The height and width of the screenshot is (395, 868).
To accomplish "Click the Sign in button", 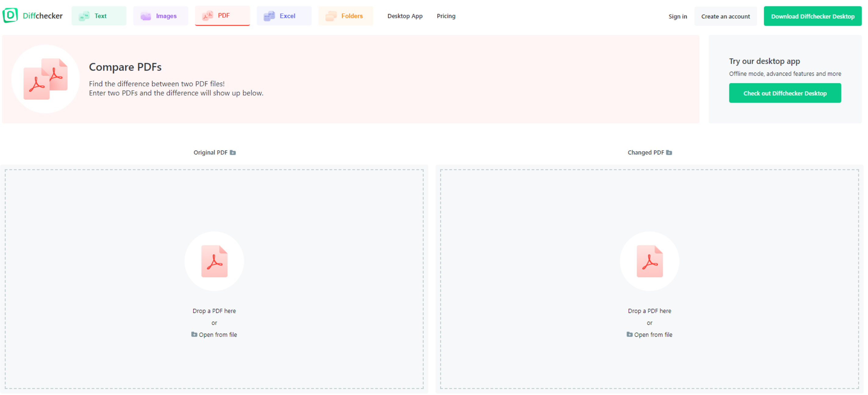I will pyautogui.click(x=678, y=16).
